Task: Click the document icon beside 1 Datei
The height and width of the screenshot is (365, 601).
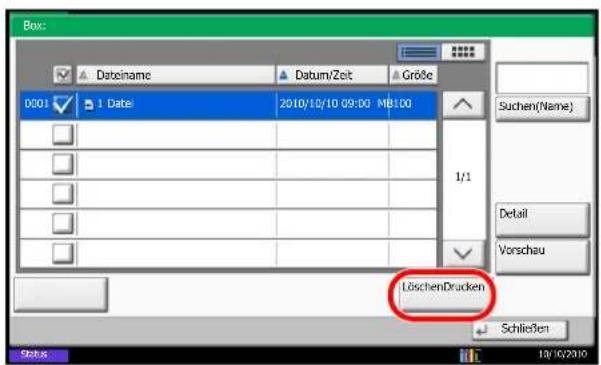Action: coord(89,105)
